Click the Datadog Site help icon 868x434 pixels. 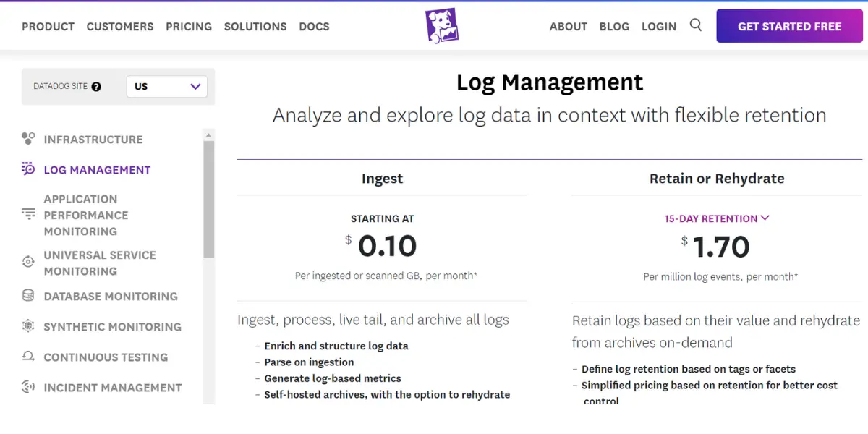coord(96,87)
